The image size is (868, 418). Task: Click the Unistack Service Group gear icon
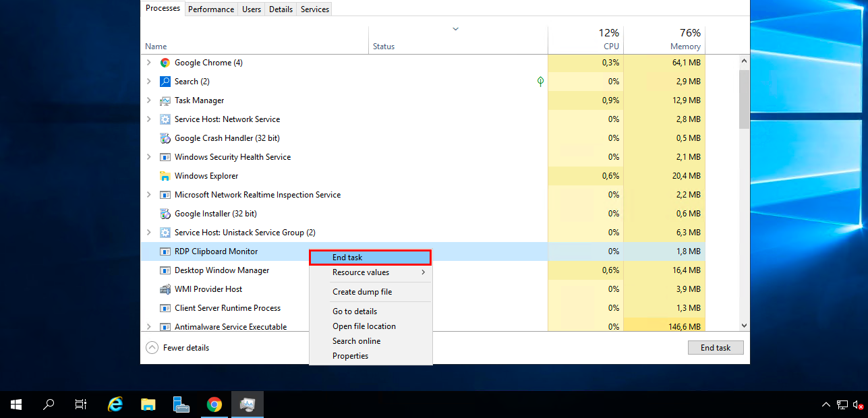pos(165,233)
